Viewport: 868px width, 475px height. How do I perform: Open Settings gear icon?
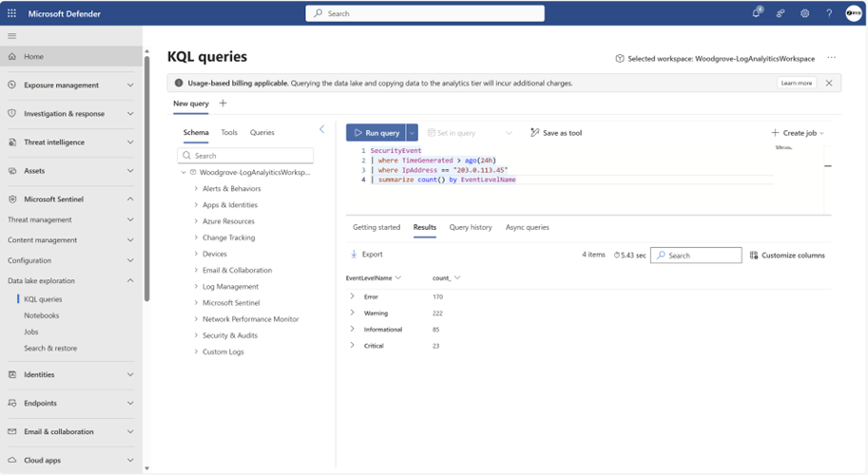tap(805, 13)
